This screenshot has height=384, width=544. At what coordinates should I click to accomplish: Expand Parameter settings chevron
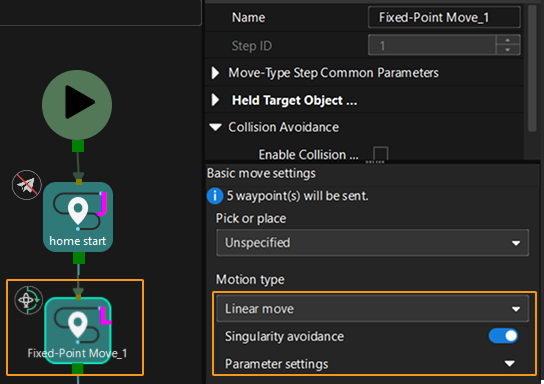[509, 364]
